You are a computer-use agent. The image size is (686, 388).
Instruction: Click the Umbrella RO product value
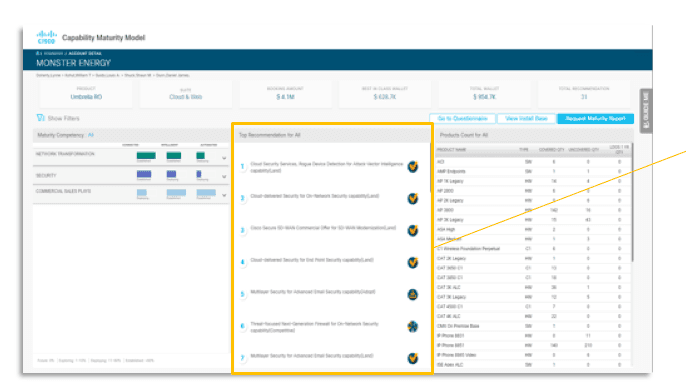point(86,97)
